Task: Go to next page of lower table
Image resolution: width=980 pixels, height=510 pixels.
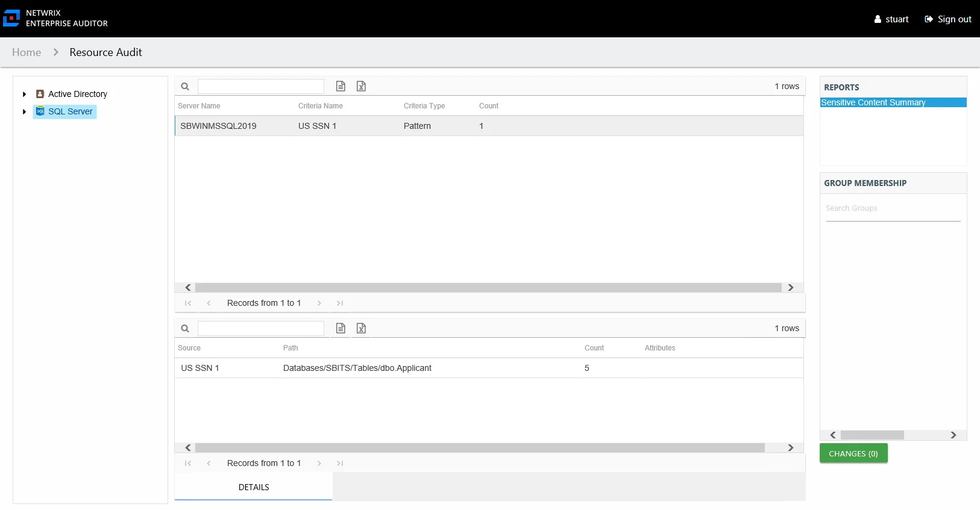Action: (319, 463)
